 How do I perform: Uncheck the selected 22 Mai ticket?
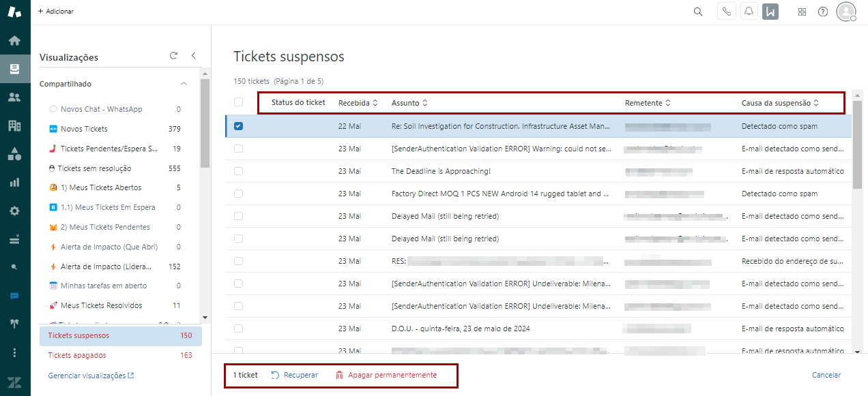pos(238,126)
